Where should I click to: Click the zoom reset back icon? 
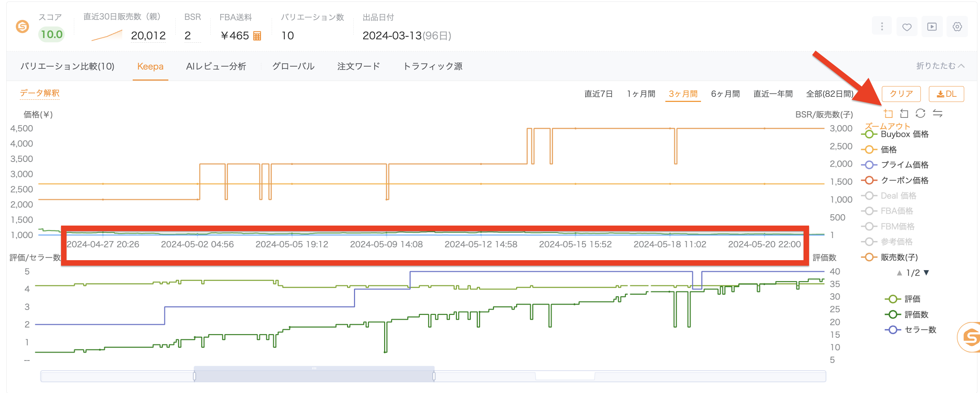904,113
